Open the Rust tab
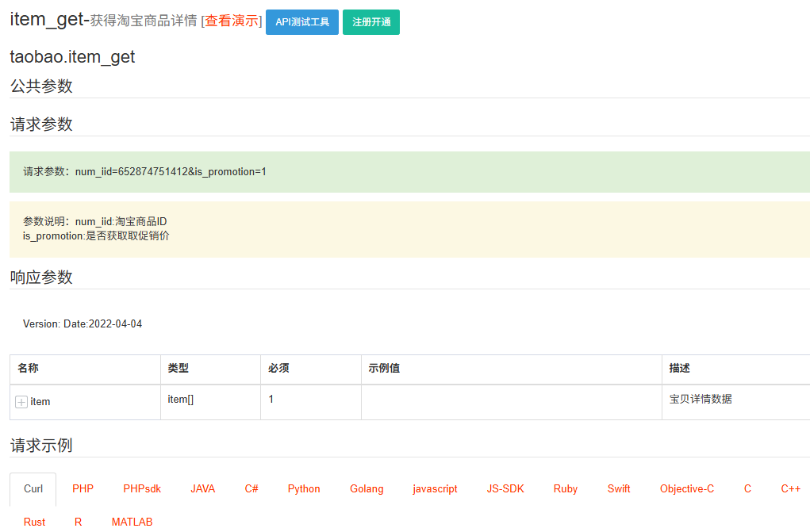810x532 pixels. tap(35, 522)
